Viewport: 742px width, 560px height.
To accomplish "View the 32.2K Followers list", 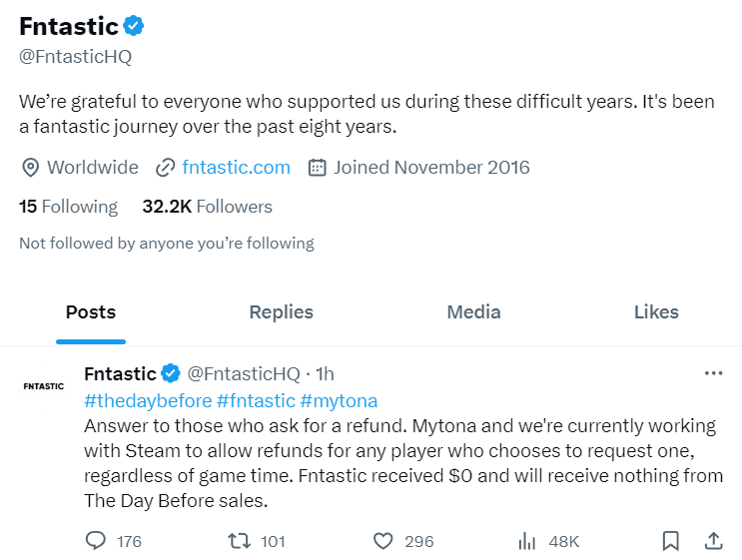I will (x=207, y=207).
